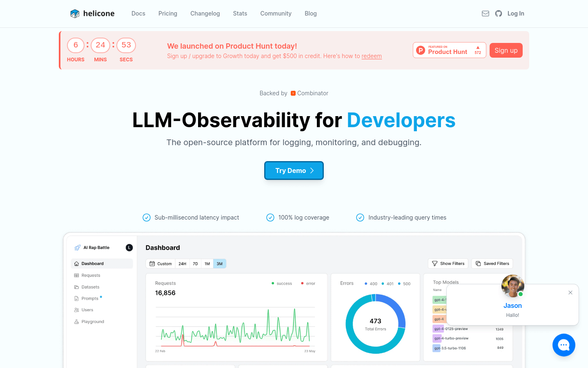Open the Custom date range picker
The image size is (588, 368).
(160, 264)
